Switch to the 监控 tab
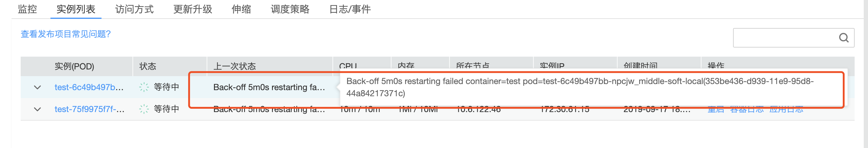Screen dimensions: 868x148 pyautogui.click(x=27, y=9)
